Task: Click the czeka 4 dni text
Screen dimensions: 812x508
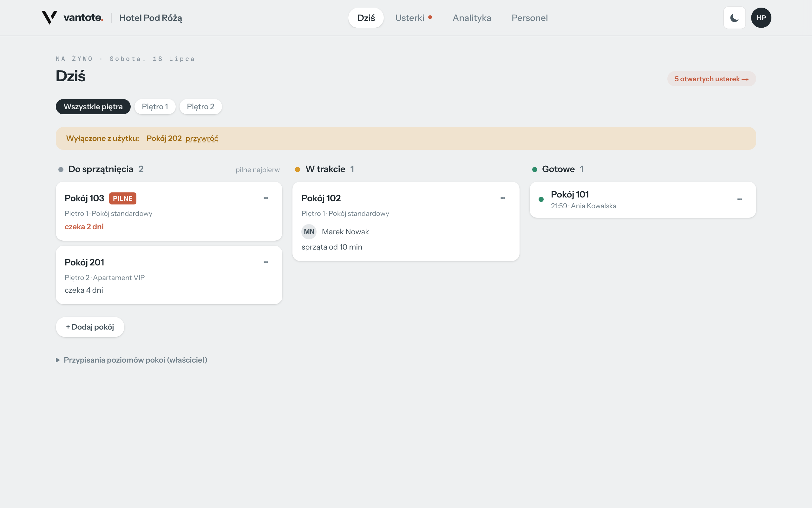Action: click(x=83, y=290)
